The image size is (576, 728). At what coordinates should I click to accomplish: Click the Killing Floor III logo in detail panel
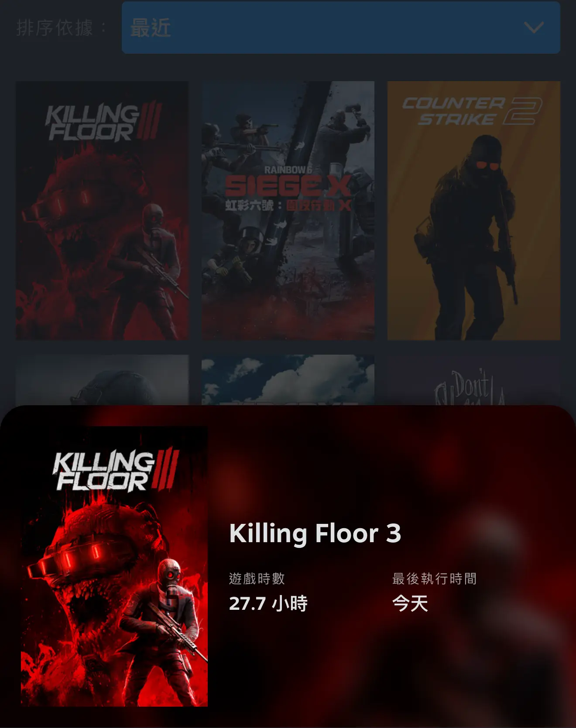(116, 469)
